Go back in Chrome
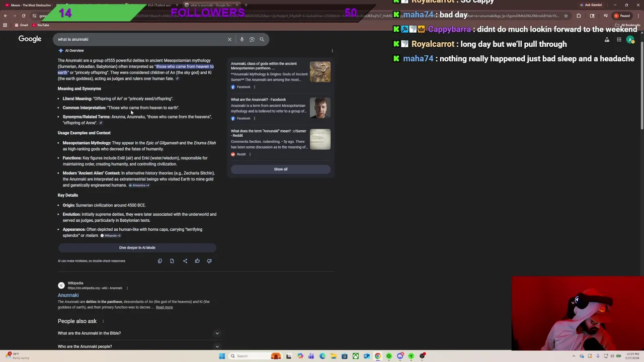This screenshot has height=362, width=644. 5,16
